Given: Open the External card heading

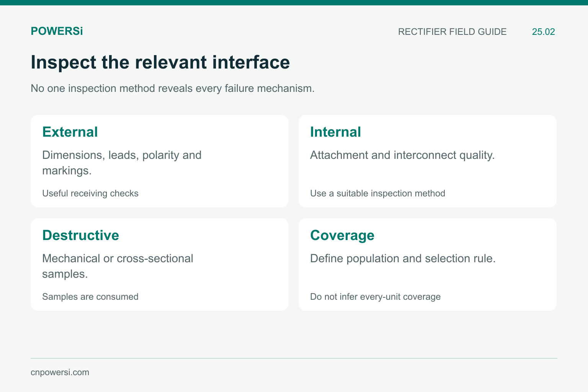Looking at the screenshot, I should 70,132.
